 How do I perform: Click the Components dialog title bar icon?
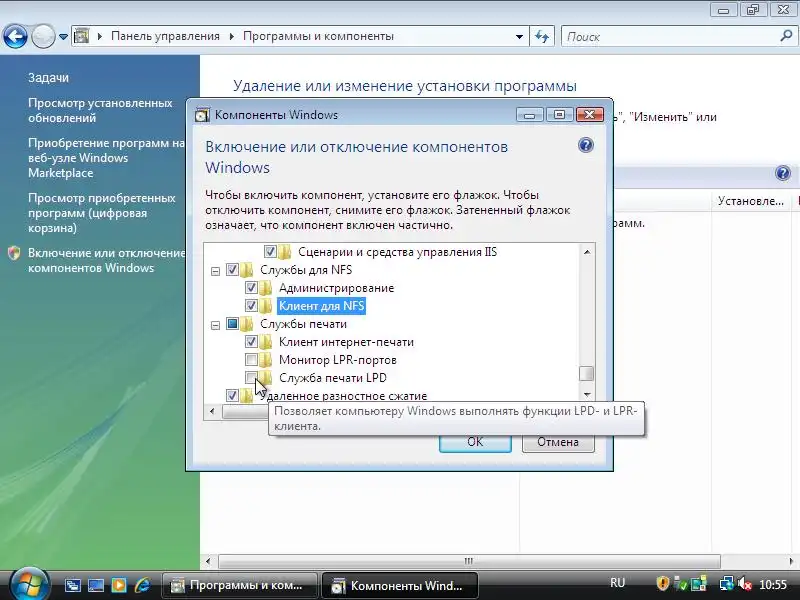[202, 115]
